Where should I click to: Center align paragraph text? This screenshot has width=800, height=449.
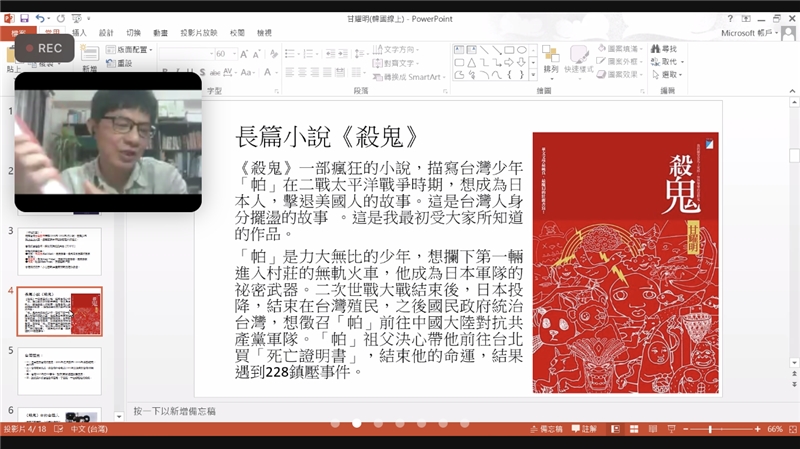pyautogui.click(x=302, y=72)
